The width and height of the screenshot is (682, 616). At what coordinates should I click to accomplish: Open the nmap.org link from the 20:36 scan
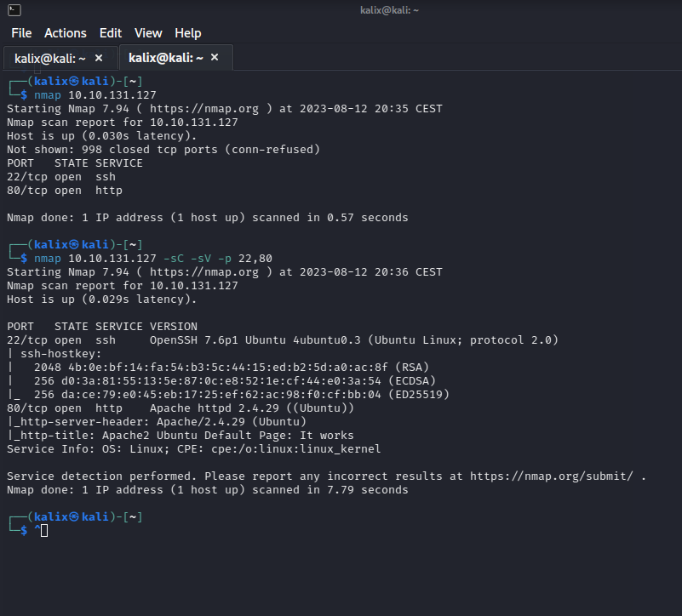pyautogui.click(x=203, y=272)
